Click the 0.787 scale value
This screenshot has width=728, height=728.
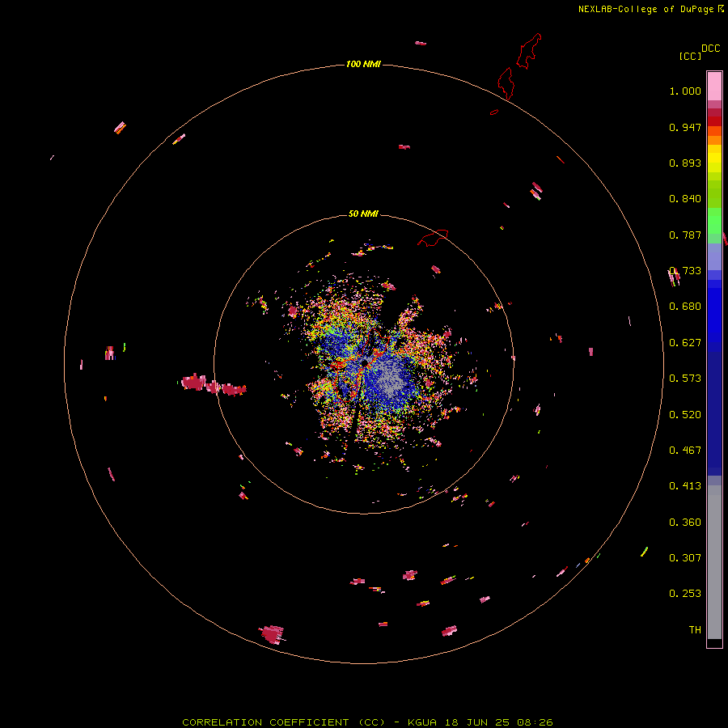click(x=685, y=235)
